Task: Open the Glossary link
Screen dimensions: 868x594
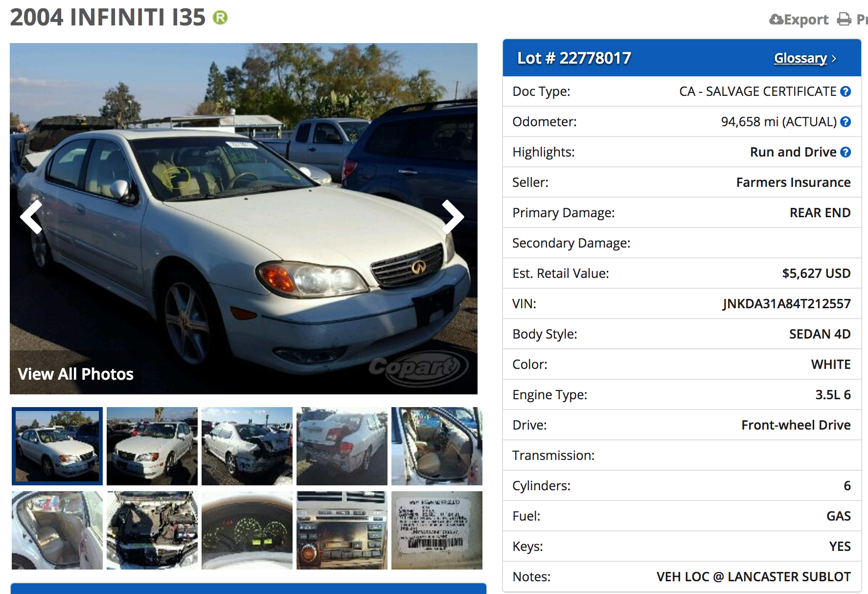Action: 800,58
